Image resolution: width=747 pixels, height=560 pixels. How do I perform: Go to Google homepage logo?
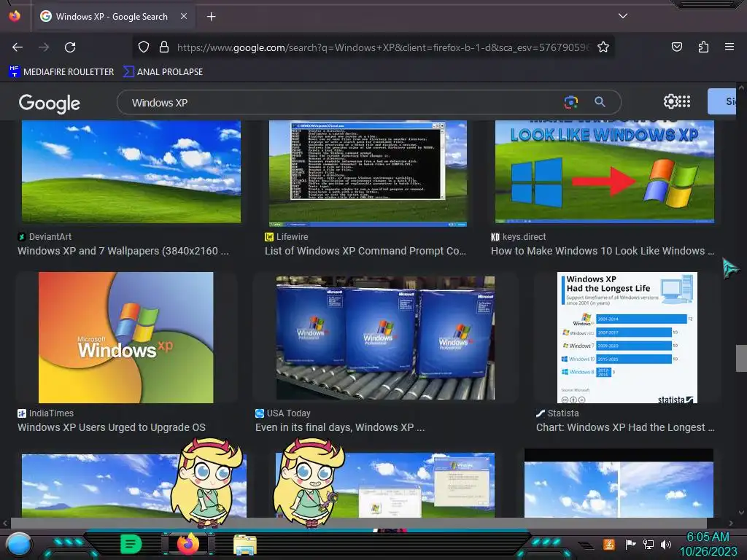[x=50, y=103]
